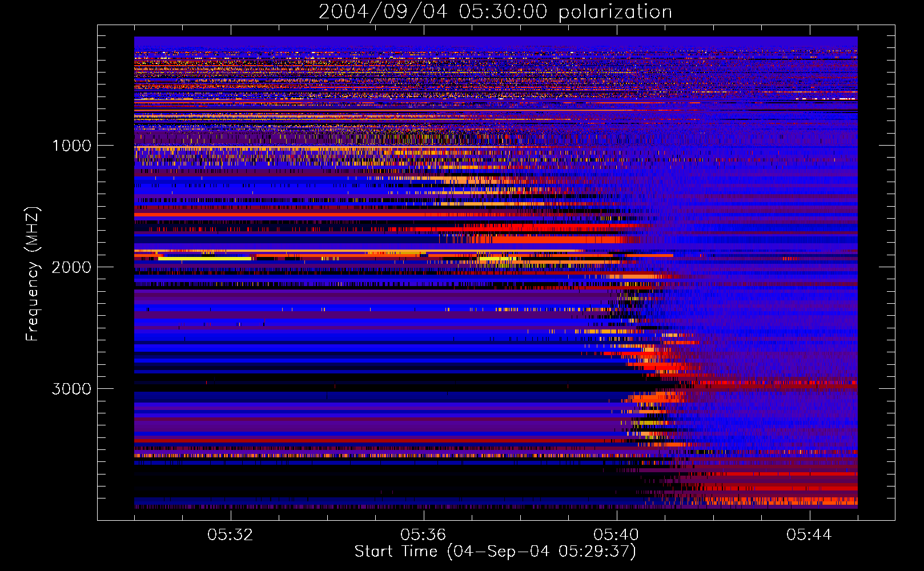Click the 'Start Time (04-Sep-04 05:29:37)' axis label
The height and width of the screenshot is (571, 924).
495,552
